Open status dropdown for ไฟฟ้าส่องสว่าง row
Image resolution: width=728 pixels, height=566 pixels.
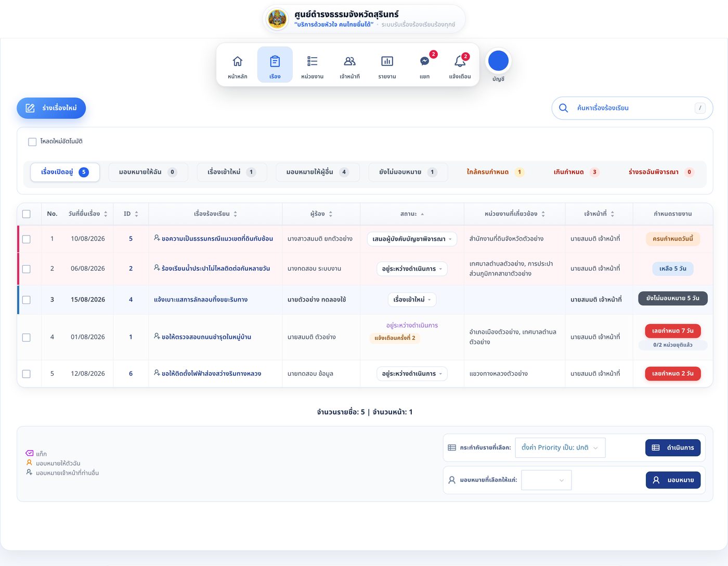pos(412,374)
